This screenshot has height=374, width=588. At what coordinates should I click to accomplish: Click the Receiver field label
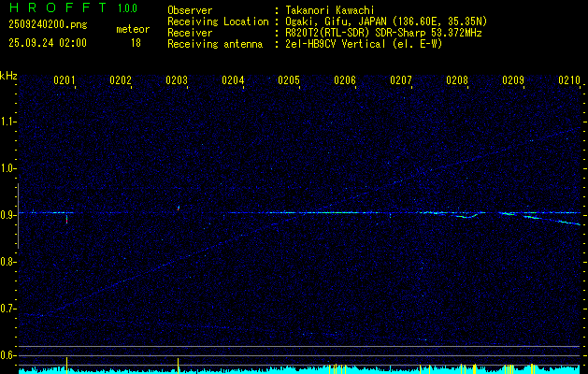pyautogui.click(x=190, y=33)
